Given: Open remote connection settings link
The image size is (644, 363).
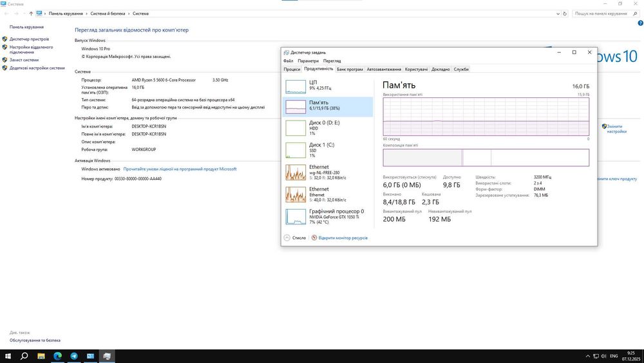Looking at the screenshot, I should (x=31, y=50).
